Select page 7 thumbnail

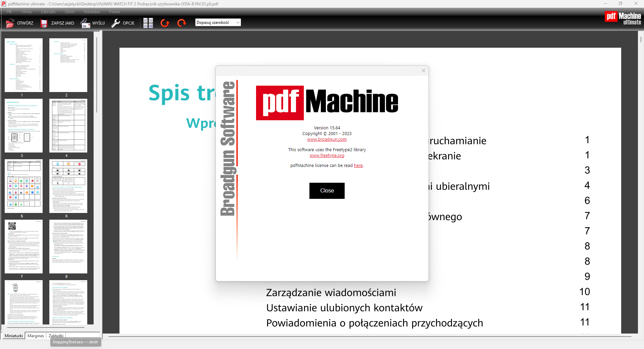(23, 247)
